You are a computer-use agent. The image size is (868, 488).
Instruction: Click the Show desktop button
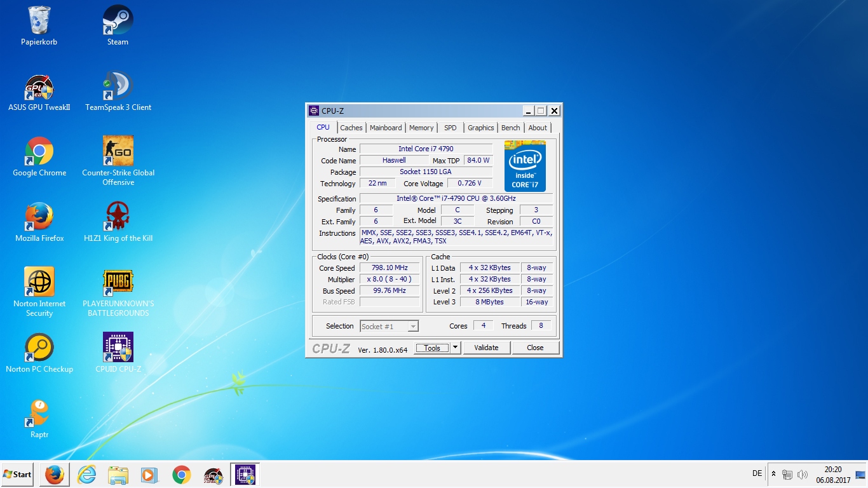[862, 475]
